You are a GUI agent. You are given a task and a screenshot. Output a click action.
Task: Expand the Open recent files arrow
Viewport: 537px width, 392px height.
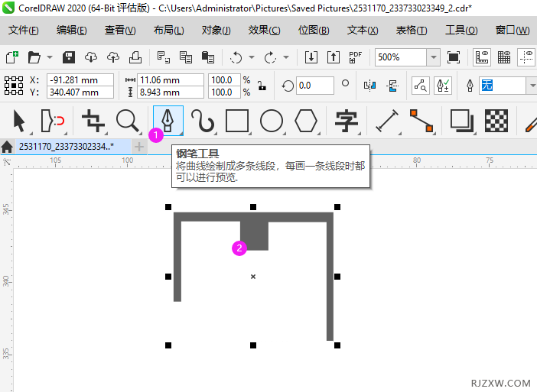pyautogui.click(x=50, y=57)
